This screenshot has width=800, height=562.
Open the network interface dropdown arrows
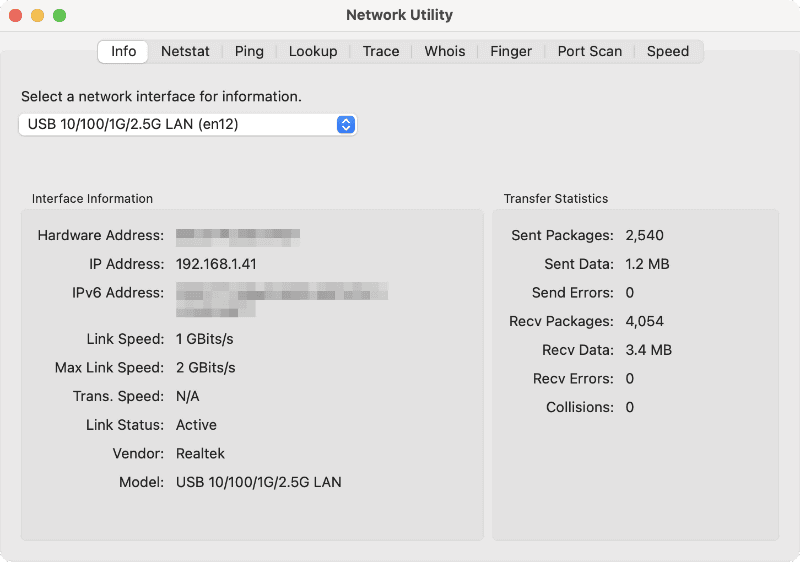pyautogui.click(x=346, y=125)
